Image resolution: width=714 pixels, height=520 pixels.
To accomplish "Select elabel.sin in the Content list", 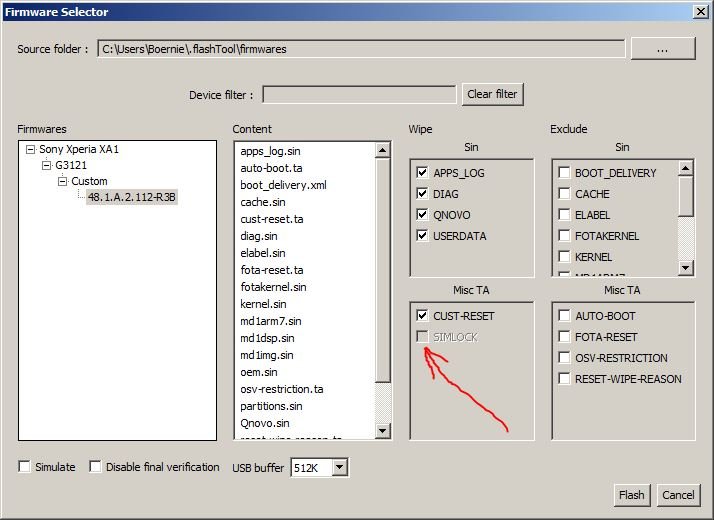I will click(263, 253).
